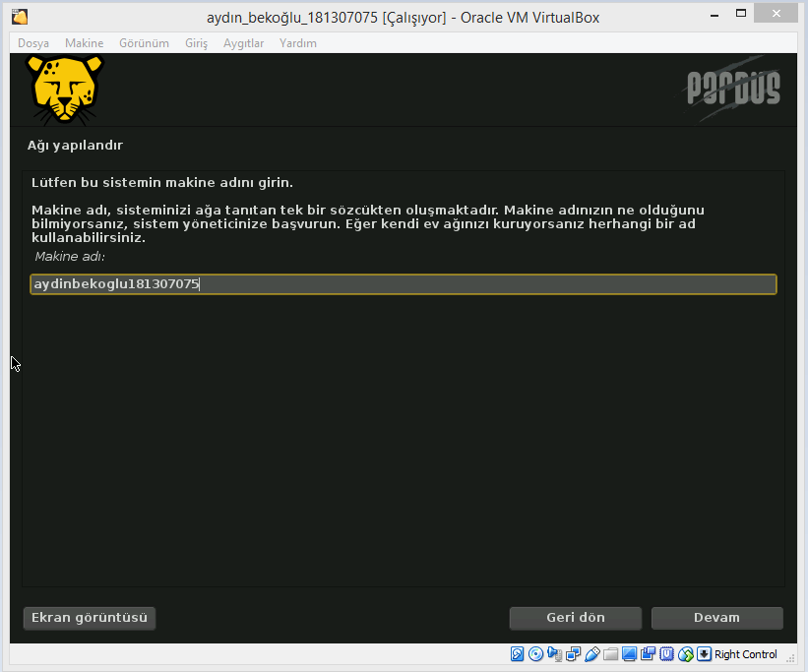This screenshot has width=808, height=672.
Task: Open the USB devices status icon
Action: [592, 654]
